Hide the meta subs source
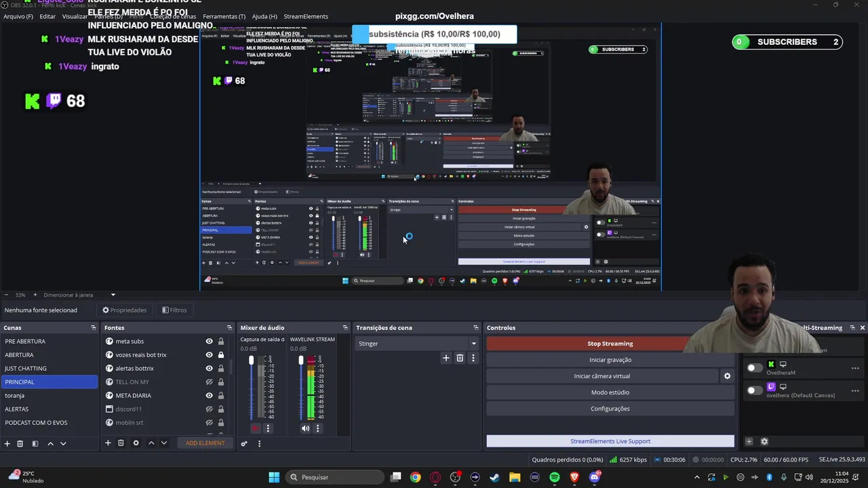868x488 pixels. pos(210,342)
